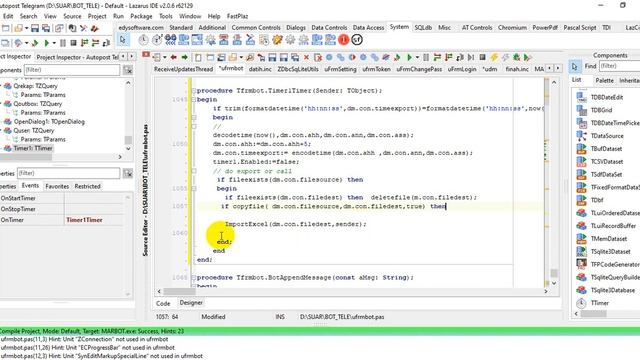Click the red record icon left of editor toolbar

pos(146,55)
